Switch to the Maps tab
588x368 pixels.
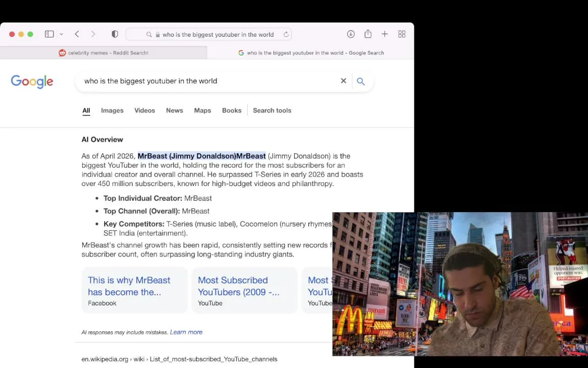[203, 110]
